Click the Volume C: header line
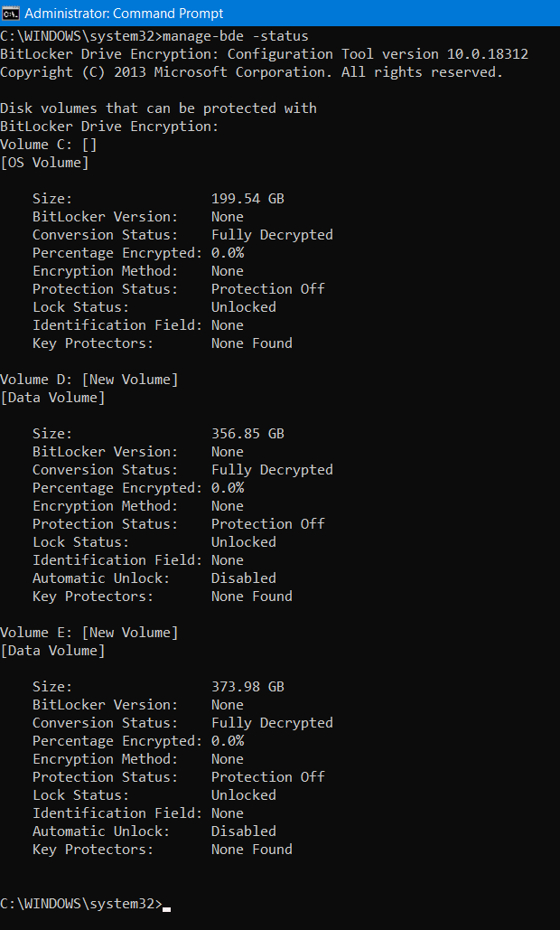 pos(49,145)
